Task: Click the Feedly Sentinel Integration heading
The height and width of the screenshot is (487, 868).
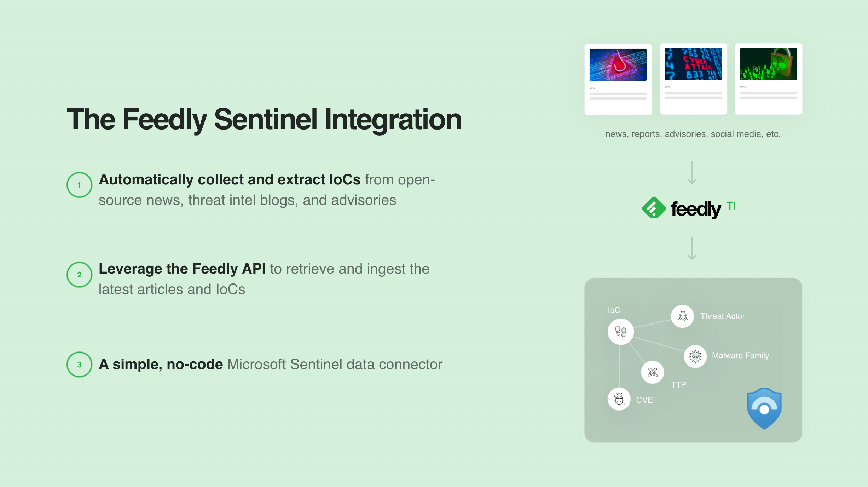Action: (x=264, y=120)
